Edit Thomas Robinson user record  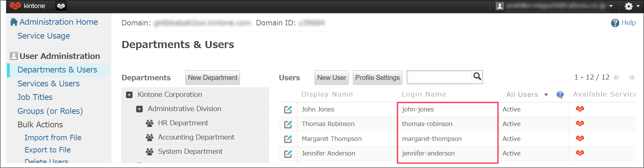click(x=288, y=124)
